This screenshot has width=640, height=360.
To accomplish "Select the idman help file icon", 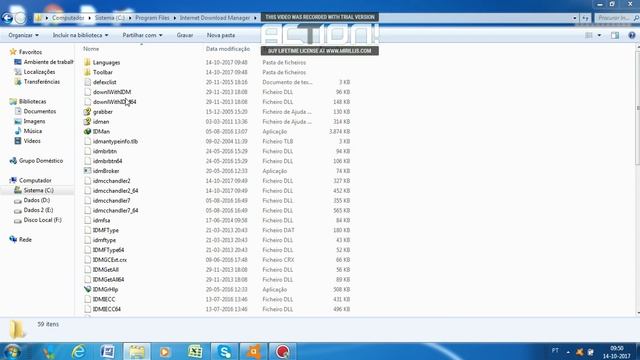I will pos(87,121).
